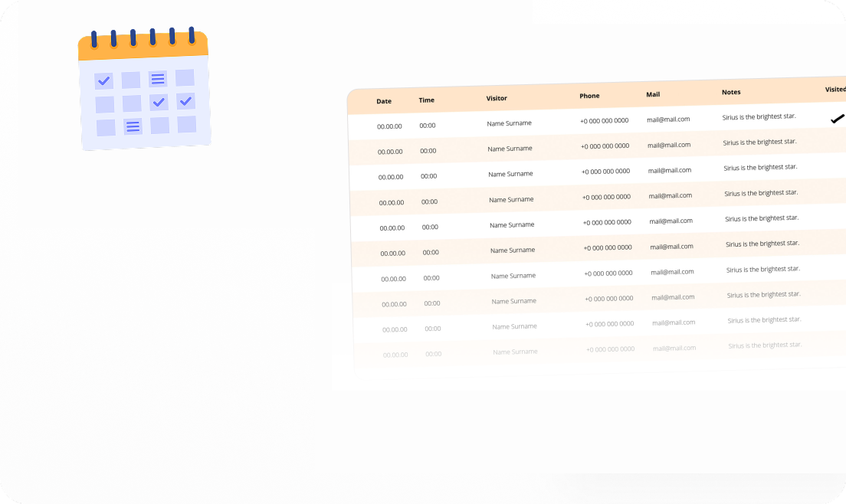Click the orange header band of the calendar
The image size is (846, 504).
pos(143,48)
